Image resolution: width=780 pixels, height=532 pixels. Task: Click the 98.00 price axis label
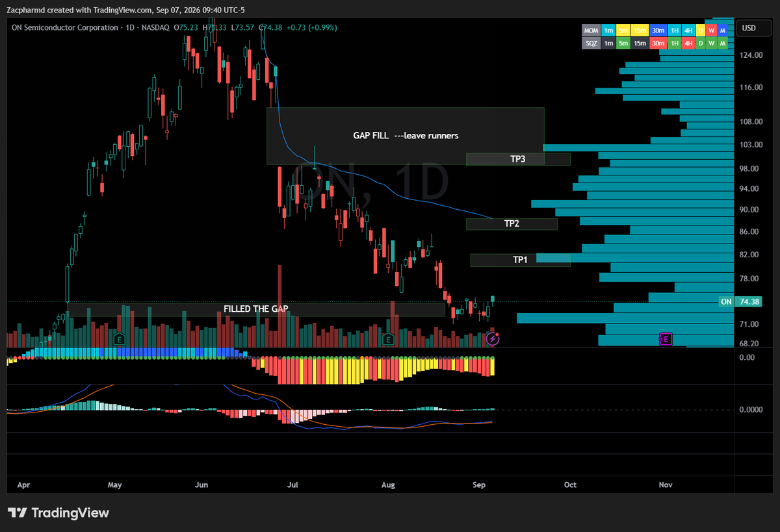pos(750,168)
